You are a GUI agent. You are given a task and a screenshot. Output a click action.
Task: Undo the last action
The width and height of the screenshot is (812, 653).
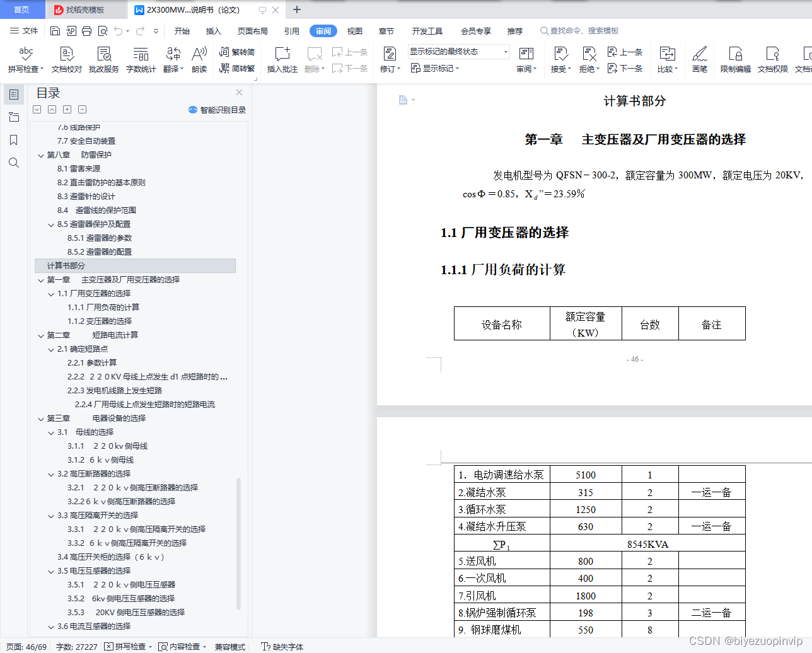pos(118,31)
